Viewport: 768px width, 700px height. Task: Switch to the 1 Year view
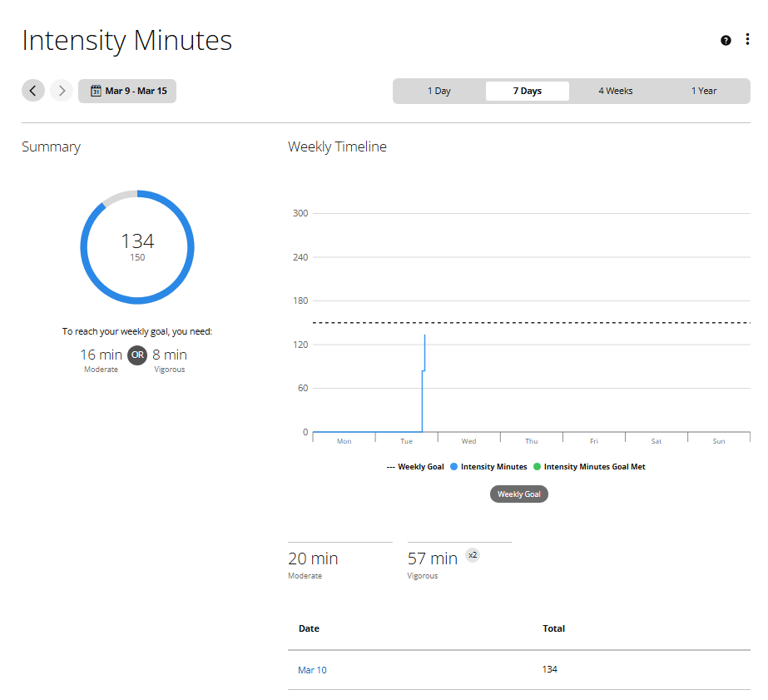click(704, 91)
